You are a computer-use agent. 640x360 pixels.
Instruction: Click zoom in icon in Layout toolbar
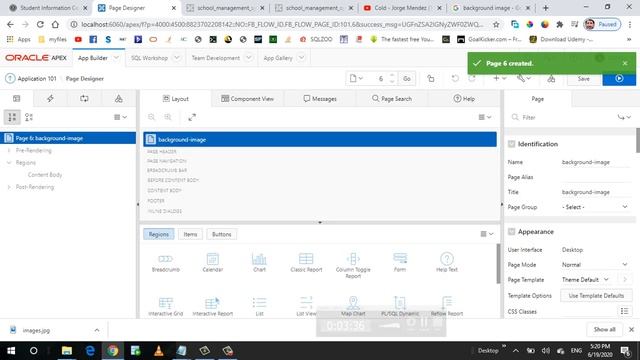[x=168, y=117]
